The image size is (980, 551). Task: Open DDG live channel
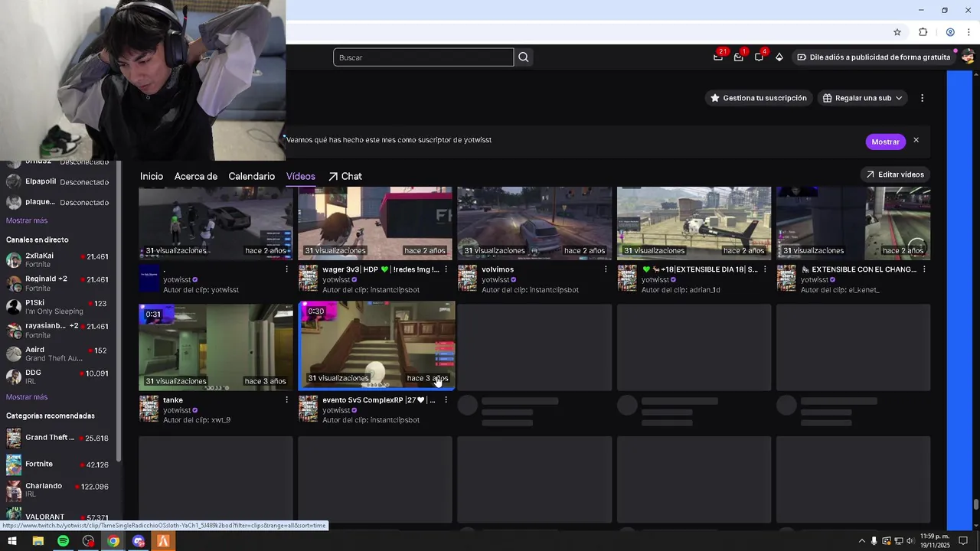(57, 377)
